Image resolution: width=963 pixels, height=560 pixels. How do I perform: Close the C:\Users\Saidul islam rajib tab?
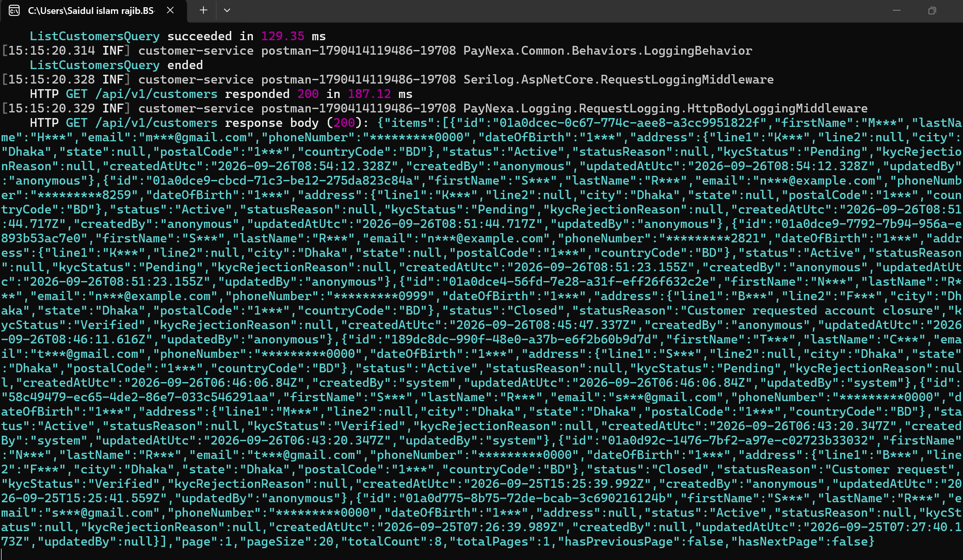coord(170,10)
